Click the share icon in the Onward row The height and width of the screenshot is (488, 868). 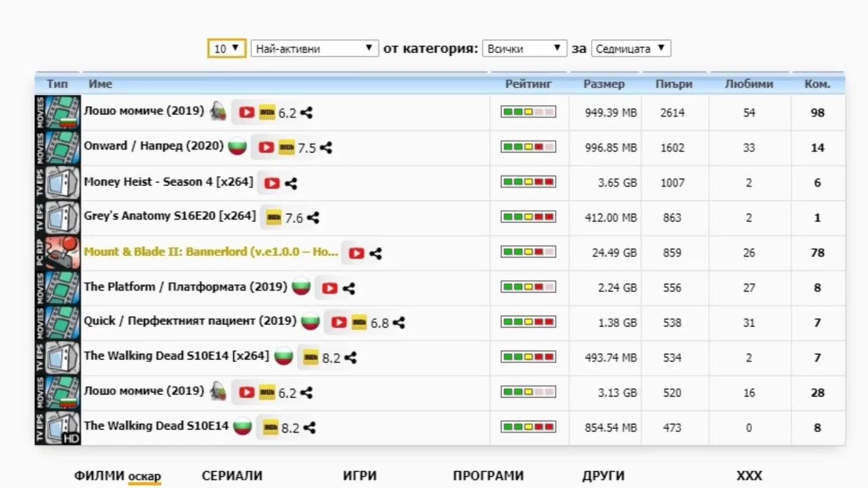(326, 147)
